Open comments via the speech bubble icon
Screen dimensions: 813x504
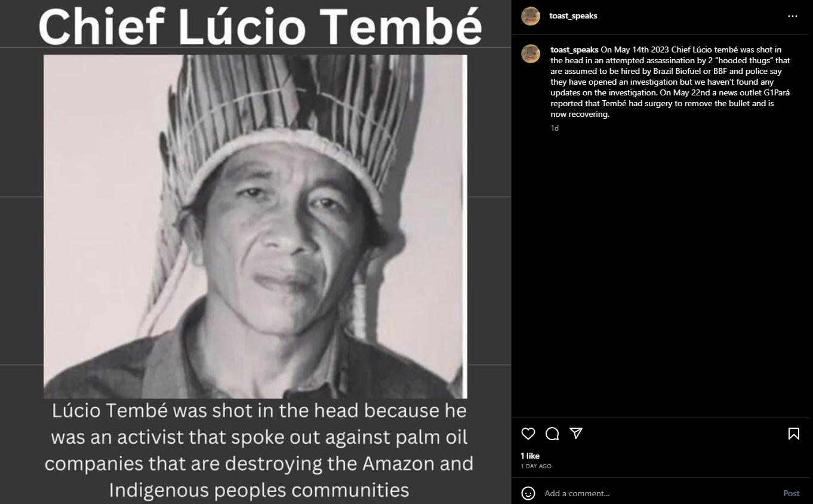point(552,434)
